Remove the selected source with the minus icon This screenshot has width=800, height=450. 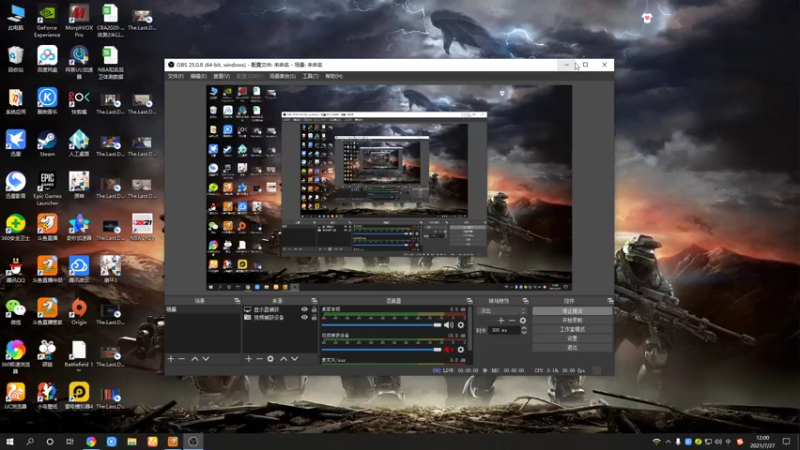point(259,359)
